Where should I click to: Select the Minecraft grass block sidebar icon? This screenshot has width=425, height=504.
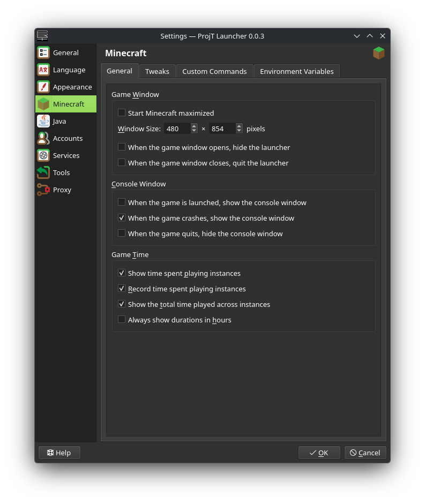43,104
